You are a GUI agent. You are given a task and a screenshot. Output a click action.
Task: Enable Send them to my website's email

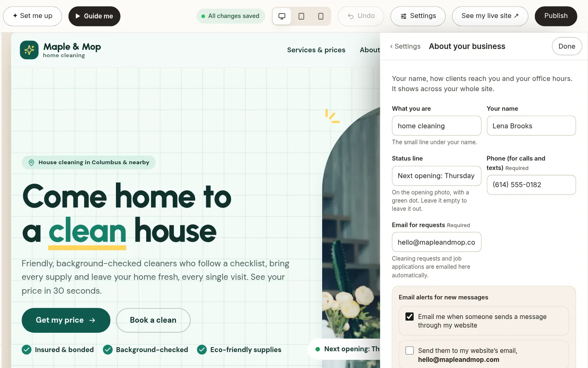pyautogui.click(x=410, y=350)
